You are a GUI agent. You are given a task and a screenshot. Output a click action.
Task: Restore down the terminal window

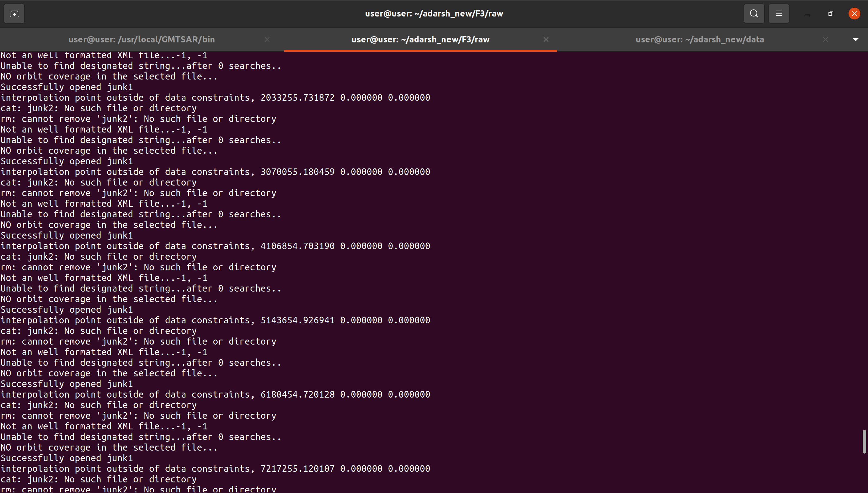point(830,14)
